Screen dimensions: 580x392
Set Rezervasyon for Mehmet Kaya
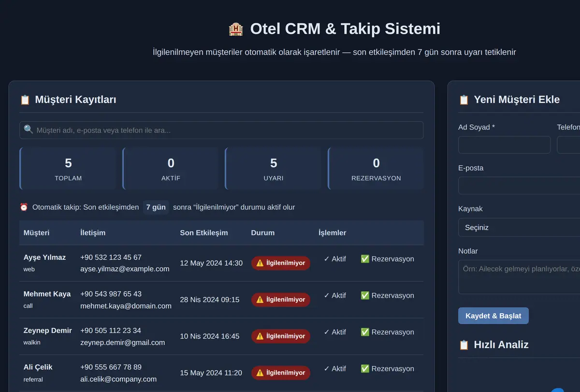pyautogui.click(x=387, y=296)
